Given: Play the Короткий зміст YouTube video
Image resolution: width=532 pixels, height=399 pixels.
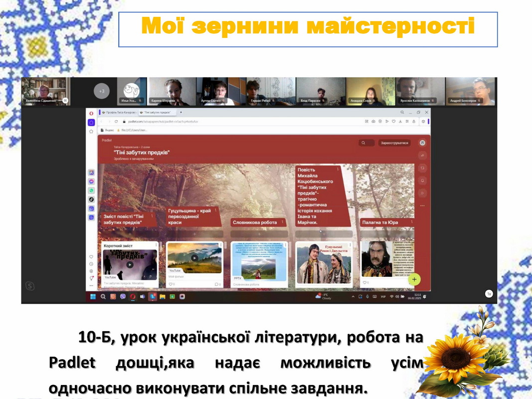Looking at the screenshot, I should pyautogui.click(x=130, y=265).
